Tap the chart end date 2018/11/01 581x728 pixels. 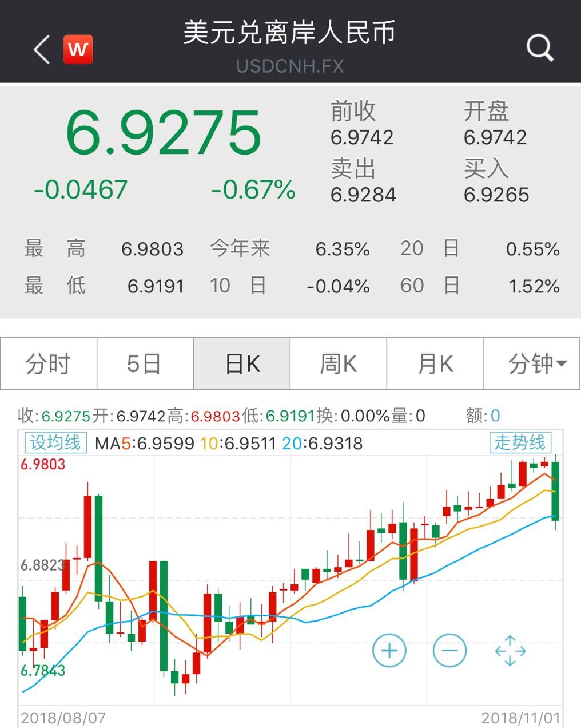pos(521,718)
